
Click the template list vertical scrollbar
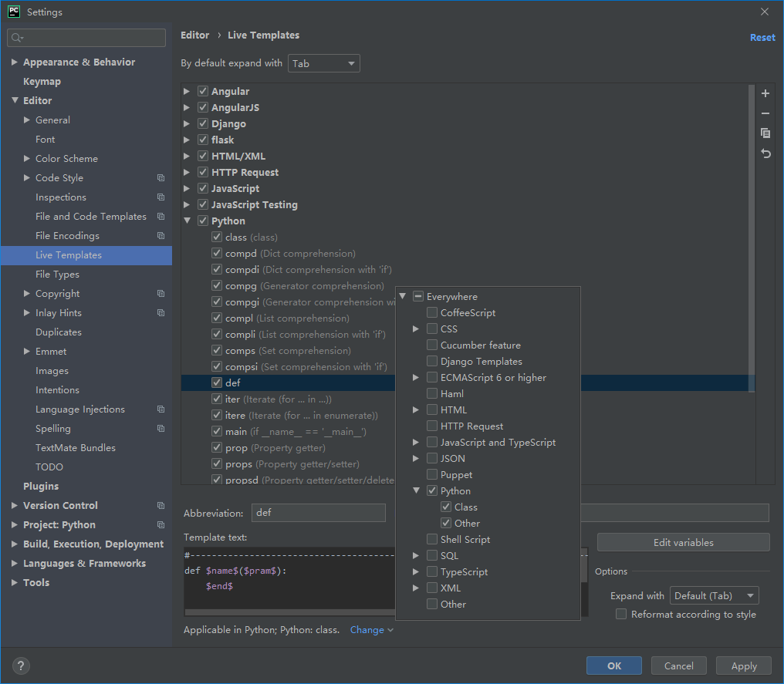pos(752,239)
